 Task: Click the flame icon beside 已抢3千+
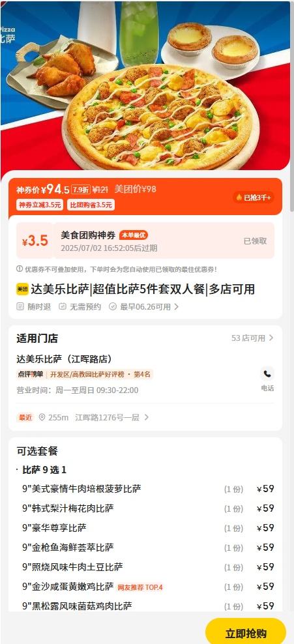(x=239, y=198)
